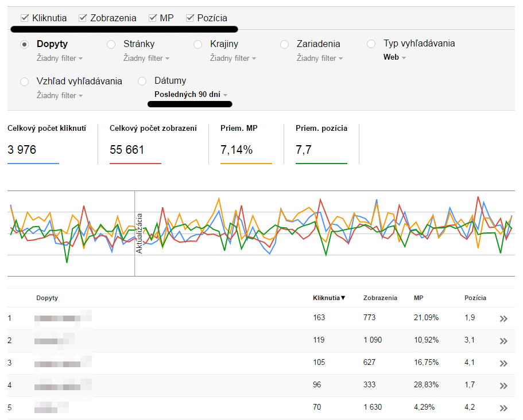
Task: Click the Celkový počet kliknutí label
Action: [47, 129]
